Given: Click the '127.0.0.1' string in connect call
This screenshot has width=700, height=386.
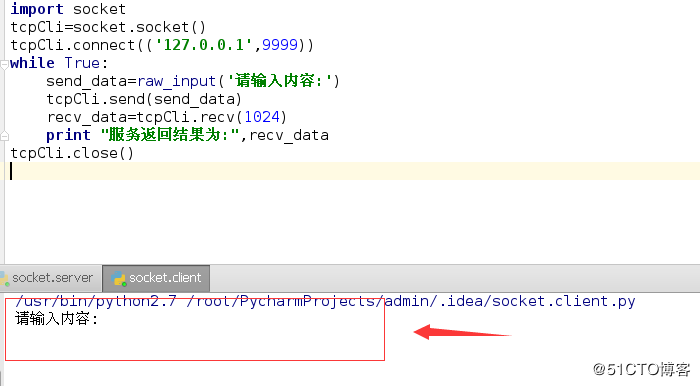Looking at the screenshot, I should (x=204, y=45).
